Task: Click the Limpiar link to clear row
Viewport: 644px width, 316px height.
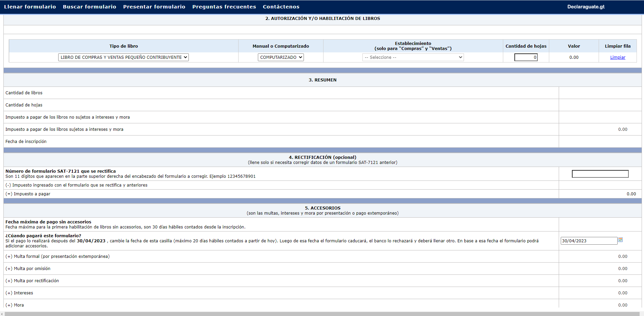Action: click(x=618, y=57)
